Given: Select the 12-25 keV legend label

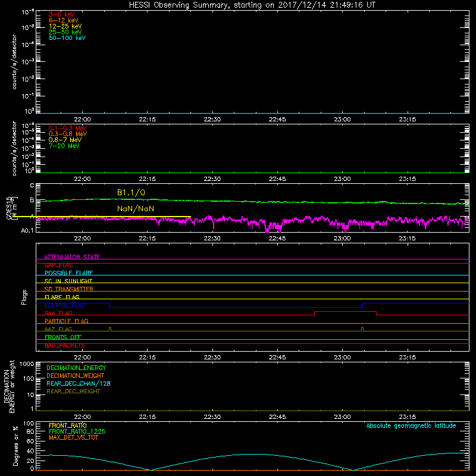Looking at the screenshot, I should (x=65, y=26).
